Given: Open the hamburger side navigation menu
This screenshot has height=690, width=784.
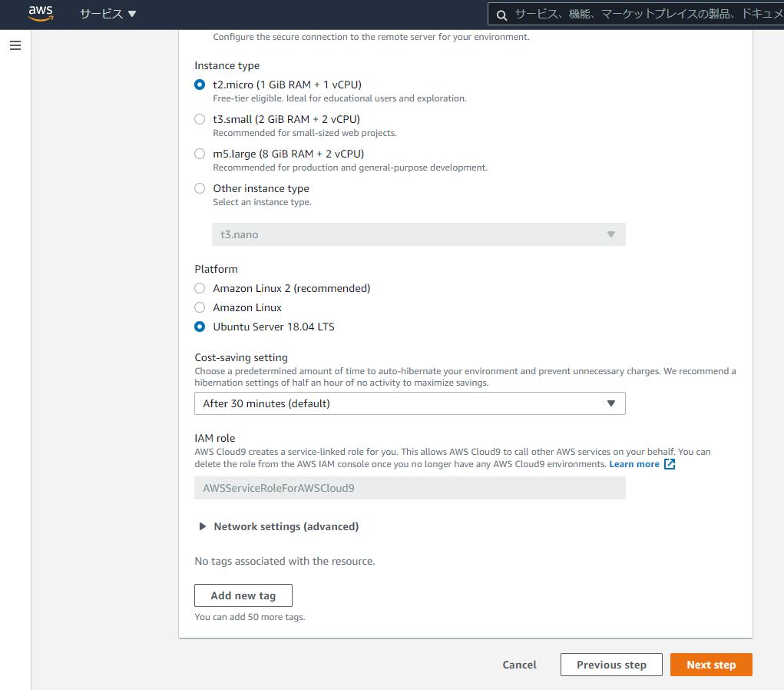Looking at the screenshot, I should [15, 45].
